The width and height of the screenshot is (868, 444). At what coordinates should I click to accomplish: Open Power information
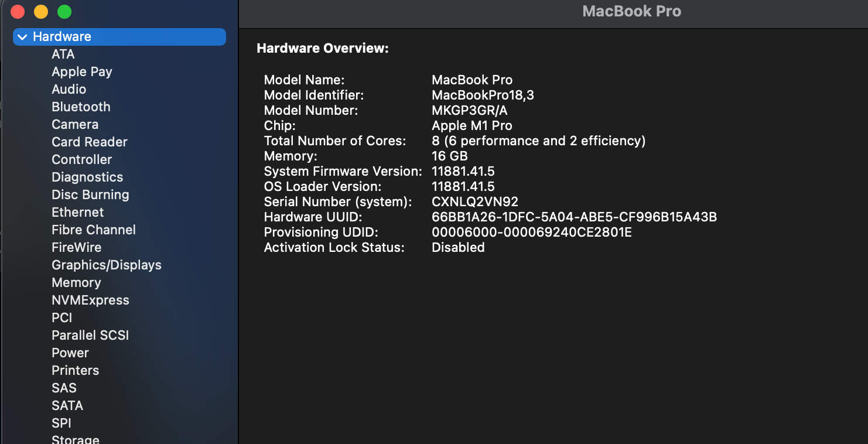70,353
